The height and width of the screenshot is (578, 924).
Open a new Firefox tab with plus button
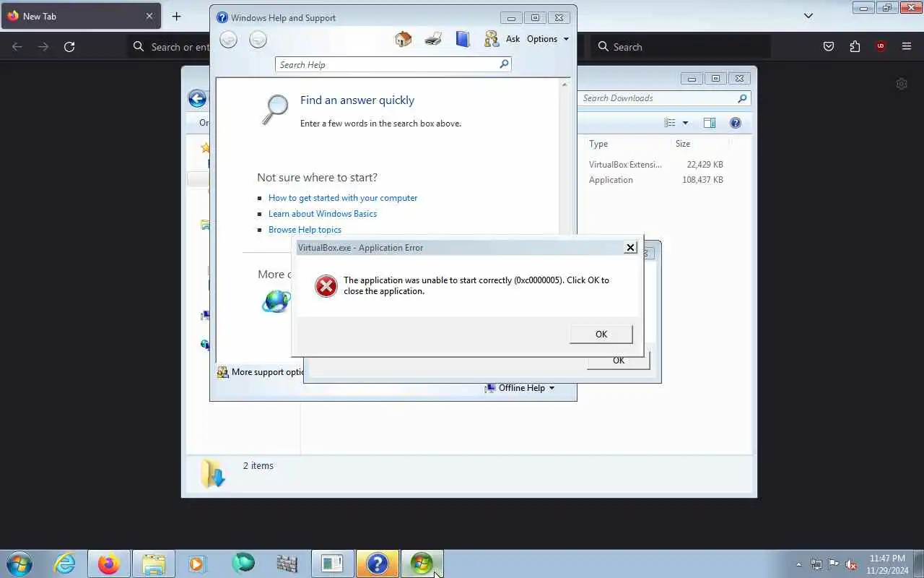[x=177, y=16]
